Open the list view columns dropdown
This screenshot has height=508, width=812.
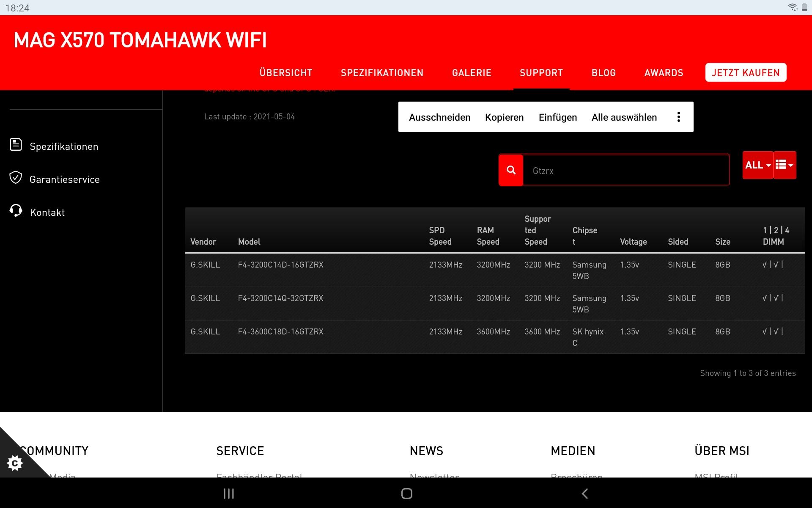click(785, 165)
